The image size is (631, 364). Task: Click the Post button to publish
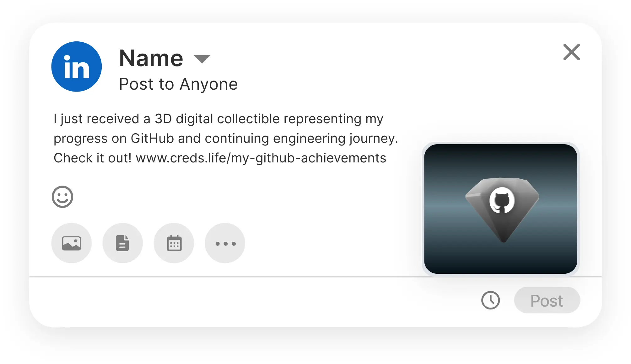click(x=547, y=300)
